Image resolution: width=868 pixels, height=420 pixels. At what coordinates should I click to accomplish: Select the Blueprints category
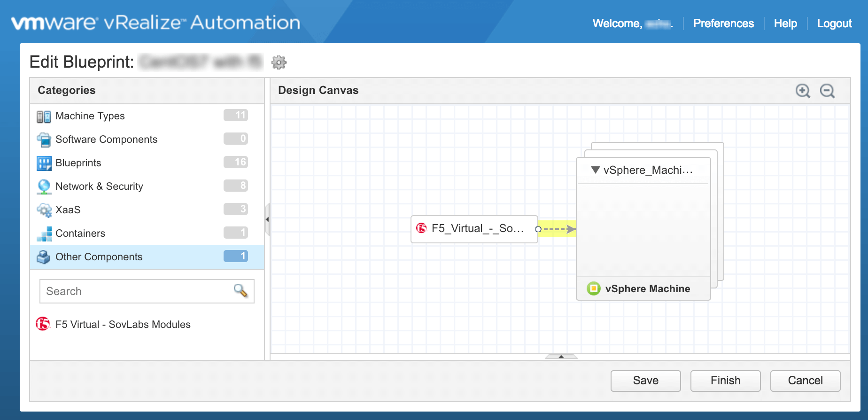pos(147,163)
